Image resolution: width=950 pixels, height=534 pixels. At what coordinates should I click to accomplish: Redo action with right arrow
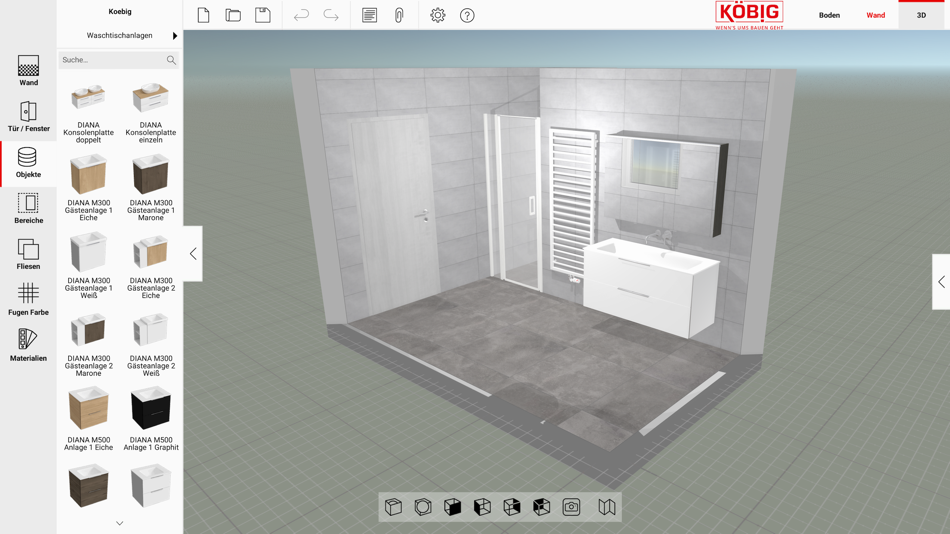coord(331,16)
